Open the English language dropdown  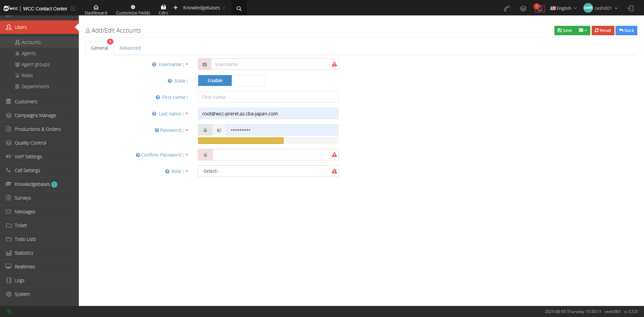click(x=563, y=8)
